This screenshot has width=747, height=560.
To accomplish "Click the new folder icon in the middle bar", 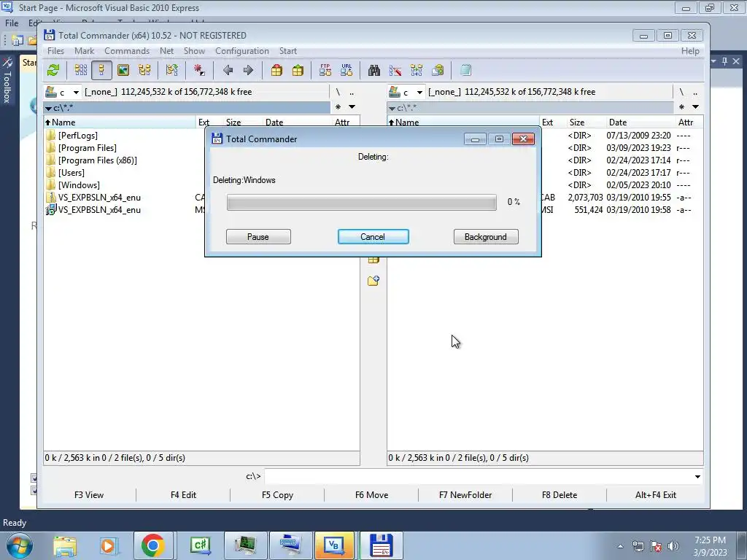I will 373,281.
